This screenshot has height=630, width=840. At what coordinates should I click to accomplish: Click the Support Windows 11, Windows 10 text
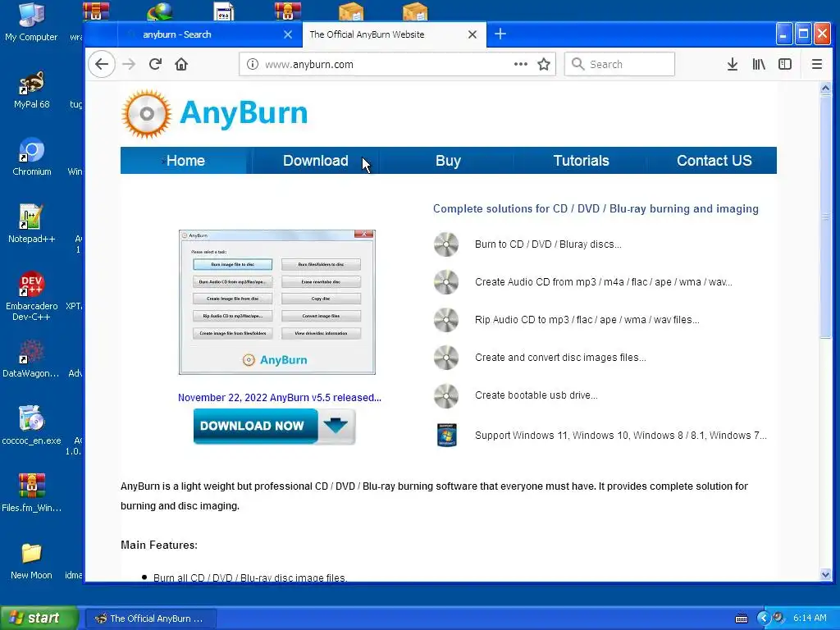[x=620, y=436]
